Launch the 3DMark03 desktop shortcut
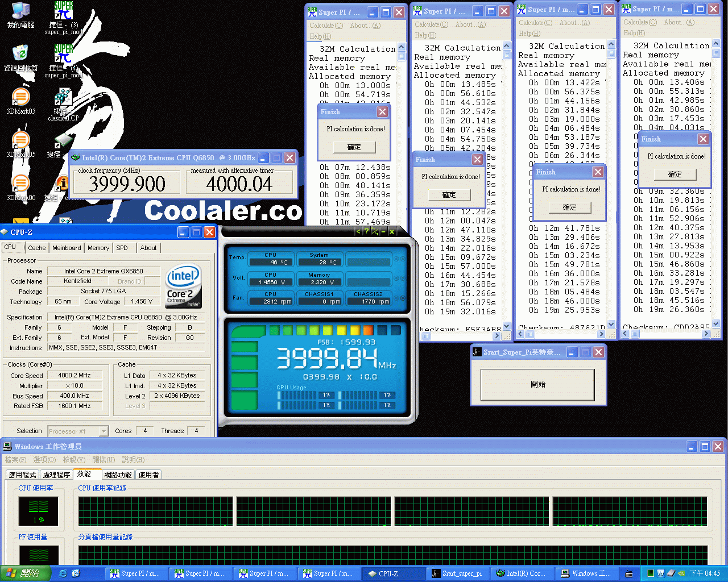 20,101
